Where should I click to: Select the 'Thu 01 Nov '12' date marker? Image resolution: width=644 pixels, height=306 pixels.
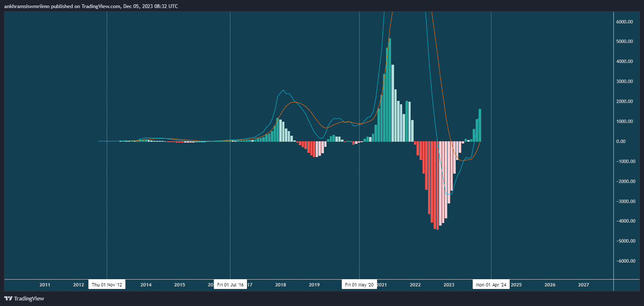coord(107,285)
